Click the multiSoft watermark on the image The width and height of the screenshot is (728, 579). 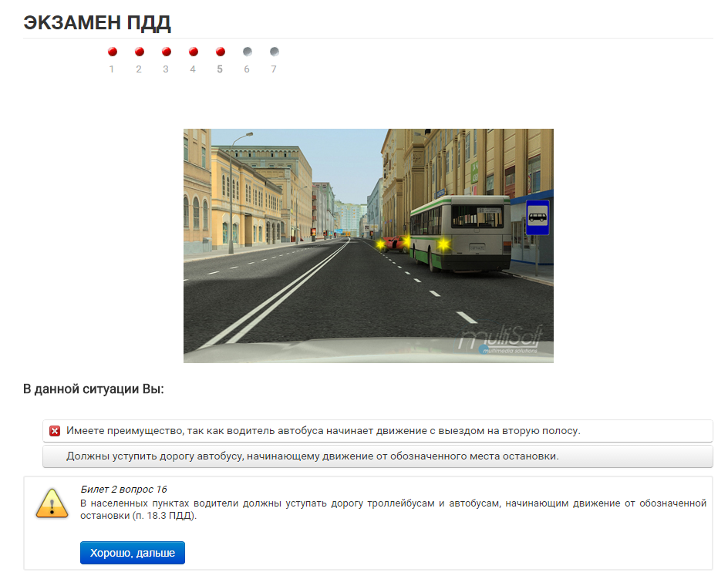[502, 339]
